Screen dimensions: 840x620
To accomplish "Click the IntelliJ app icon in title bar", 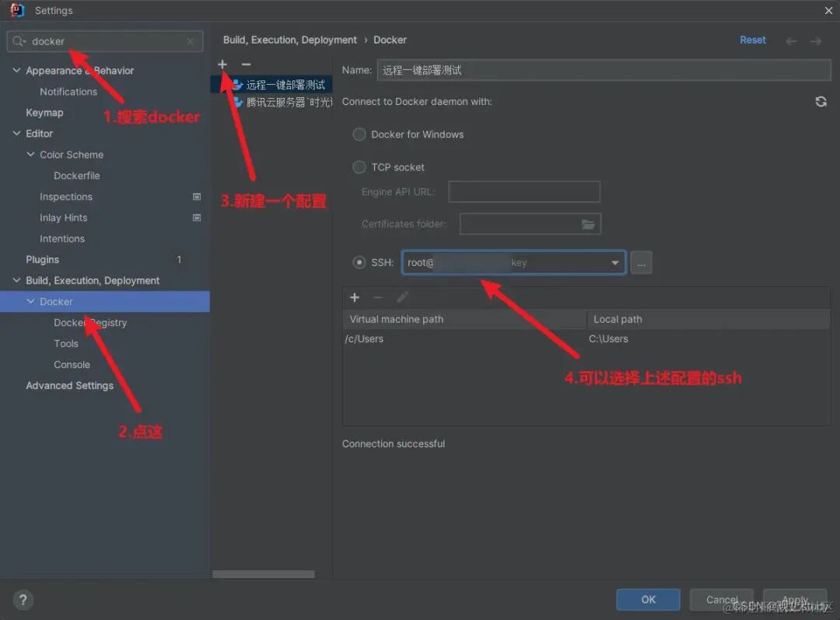I will pyautogui.click(x=17, y=10).
